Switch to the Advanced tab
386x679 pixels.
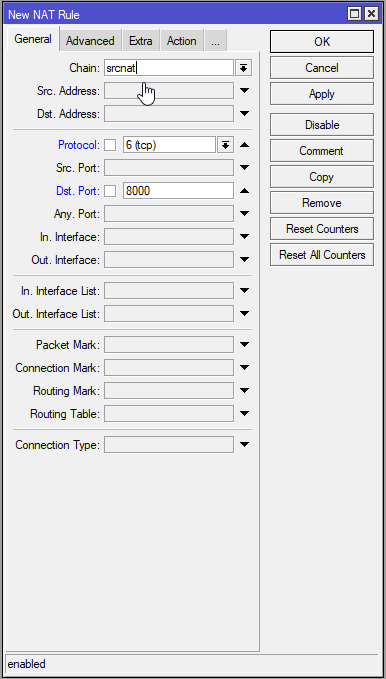coord(90,41)
